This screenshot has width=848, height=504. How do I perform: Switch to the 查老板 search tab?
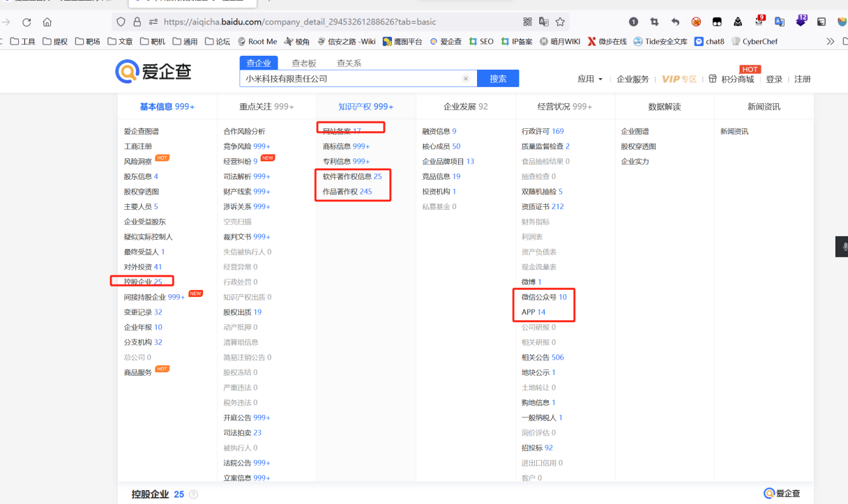(304, 63)
